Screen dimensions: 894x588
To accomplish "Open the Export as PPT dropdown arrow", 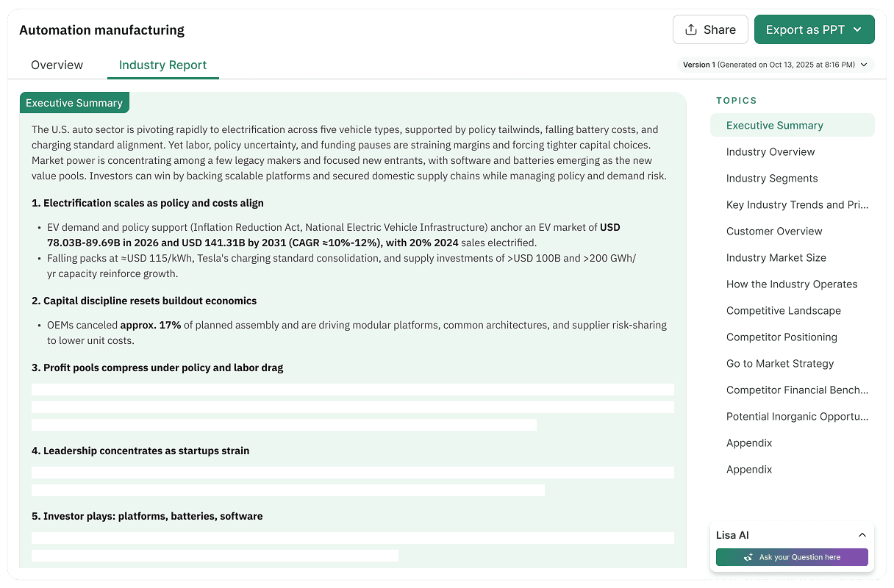I will pos(857,29).
